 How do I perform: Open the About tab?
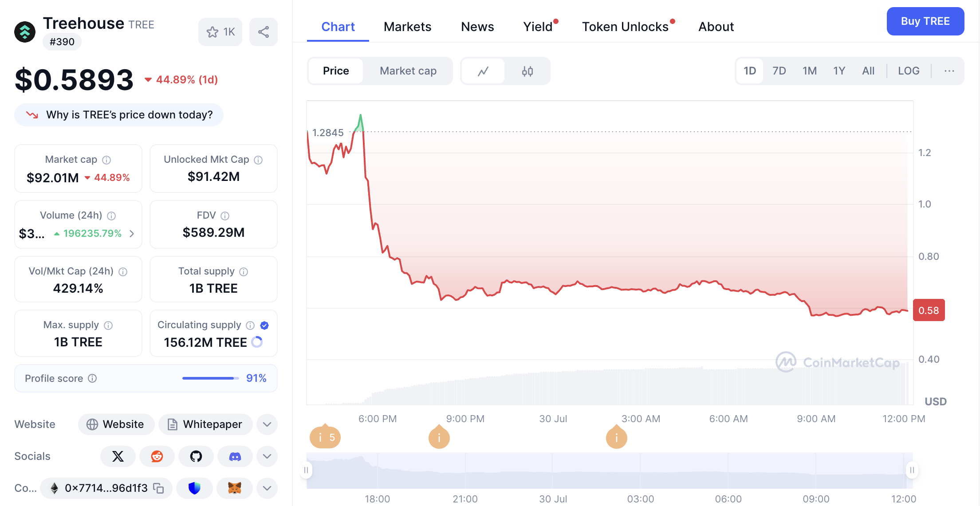(716, 27)
